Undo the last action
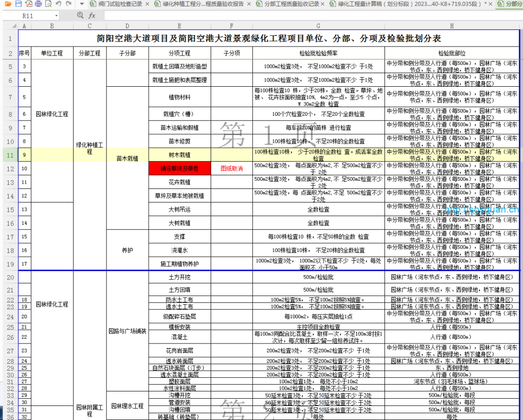 click(59, 4)
